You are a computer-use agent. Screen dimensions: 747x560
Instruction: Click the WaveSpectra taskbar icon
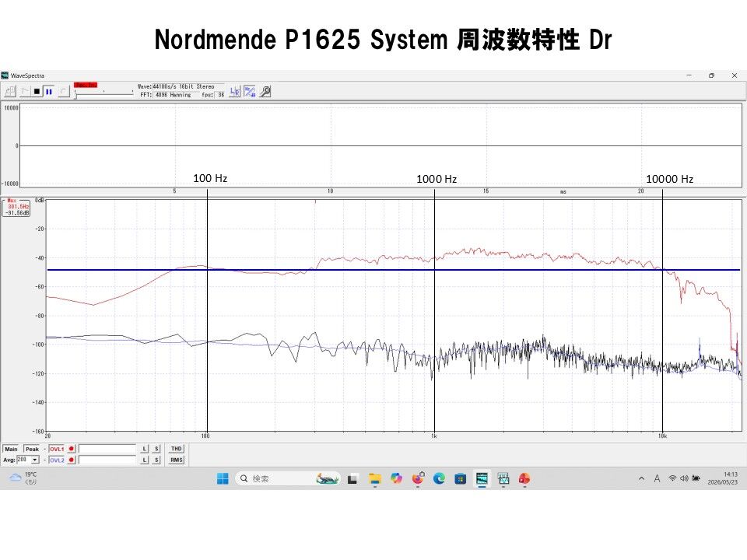point(482,478)
